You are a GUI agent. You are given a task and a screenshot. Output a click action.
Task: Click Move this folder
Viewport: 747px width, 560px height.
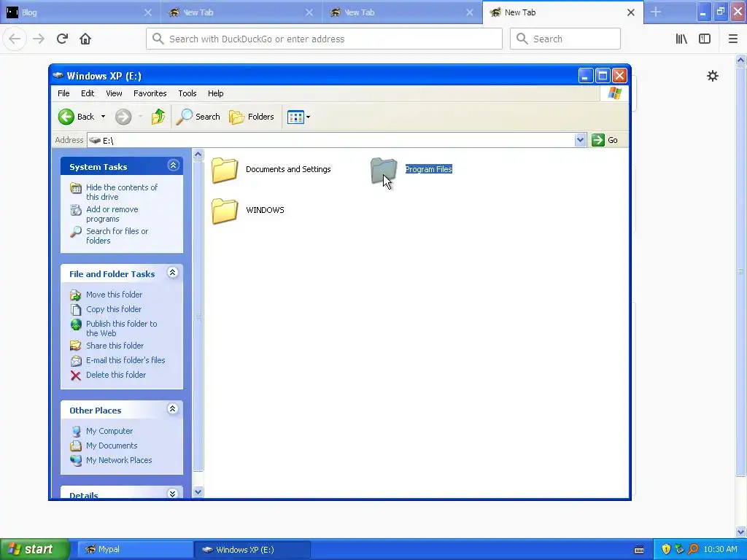[x=114, y=295]
